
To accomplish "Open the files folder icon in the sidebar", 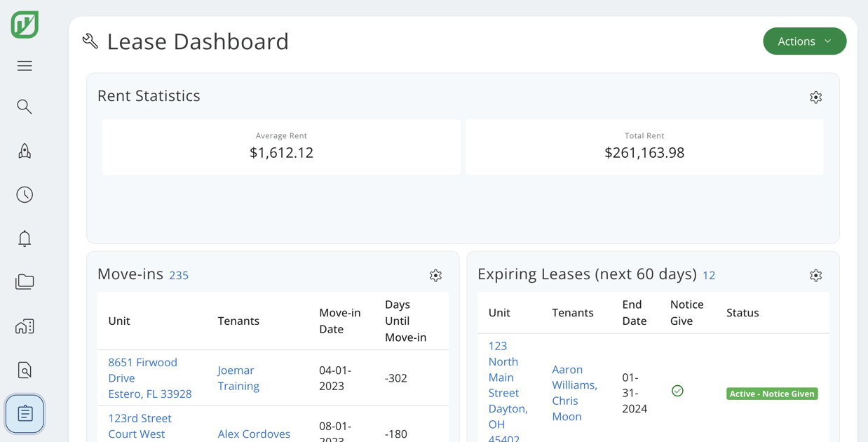I will click(24, 281).
